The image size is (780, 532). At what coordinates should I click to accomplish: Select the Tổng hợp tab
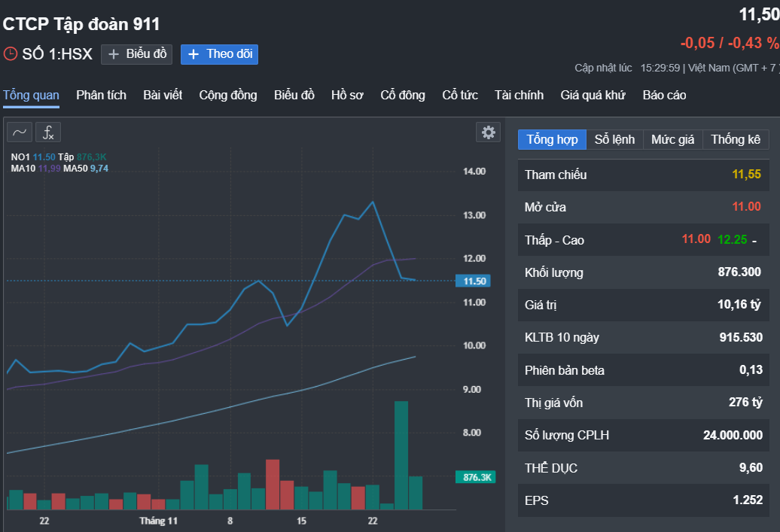pos(552,140)
